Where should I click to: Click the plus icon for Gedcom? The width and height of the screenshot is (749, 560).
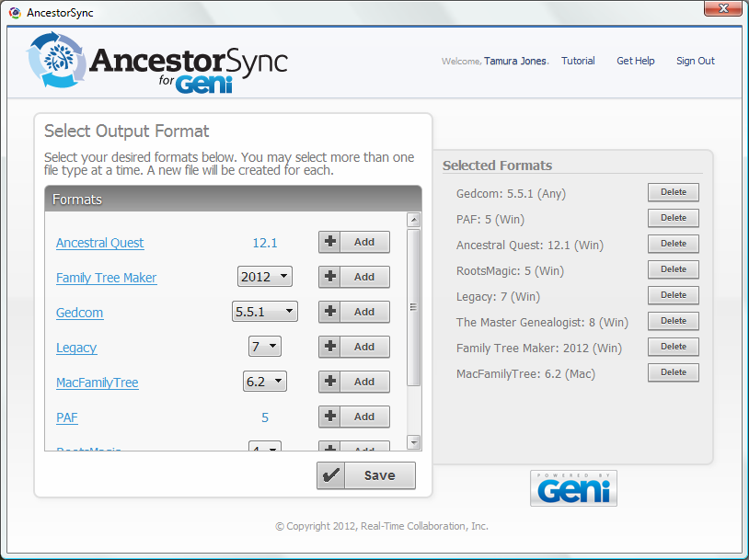(x=329, y=312)
